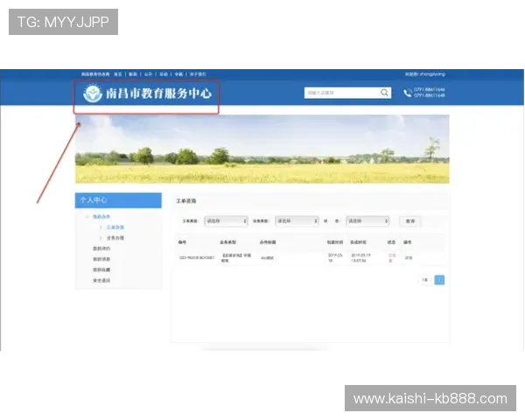Open 我的消息 in the sidebar

pos(101,259)
